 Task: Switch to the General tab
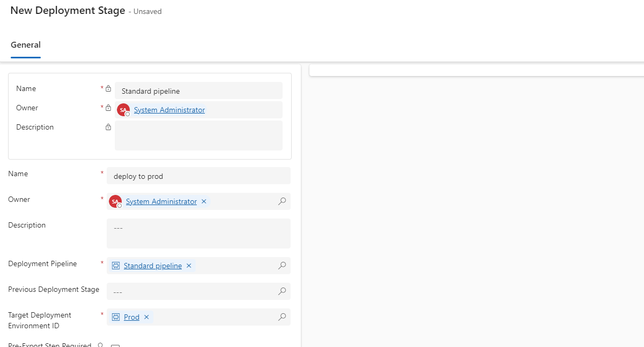25,45
